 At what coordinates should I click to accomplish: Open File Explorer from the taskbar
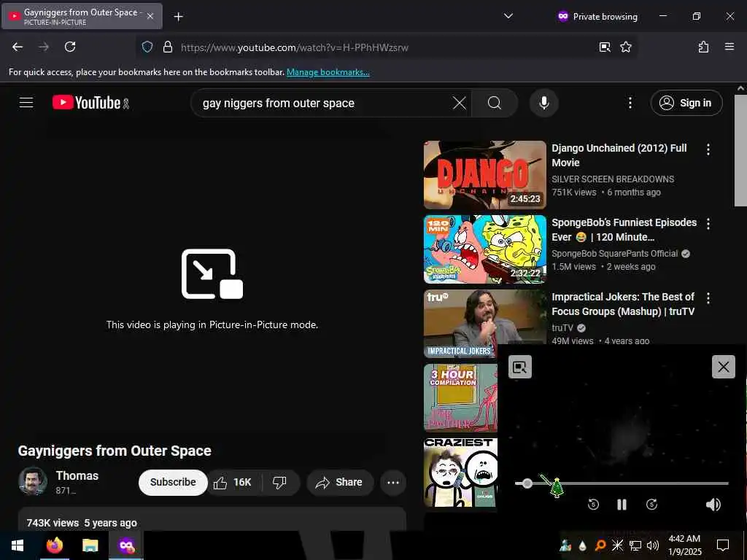point(90,545)
